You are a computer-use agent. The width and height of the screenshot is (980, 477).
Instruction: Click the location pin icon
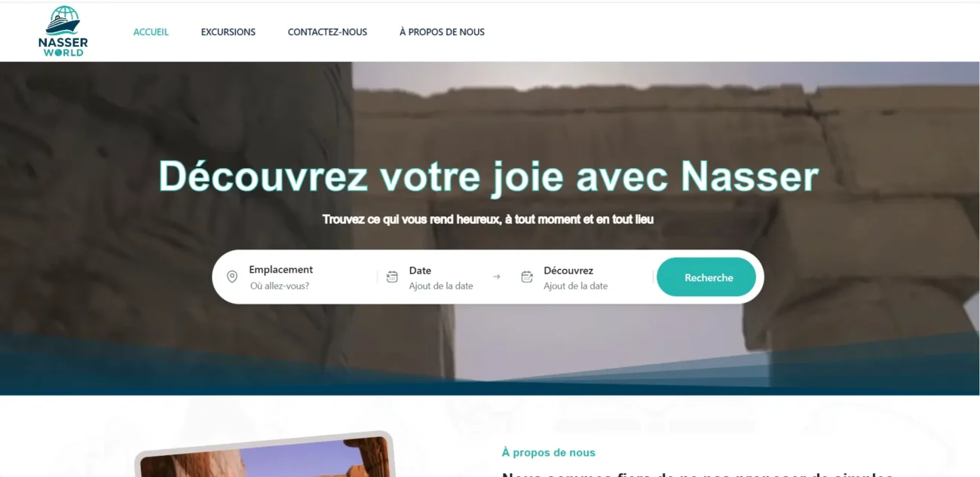(x=232, y=277)
